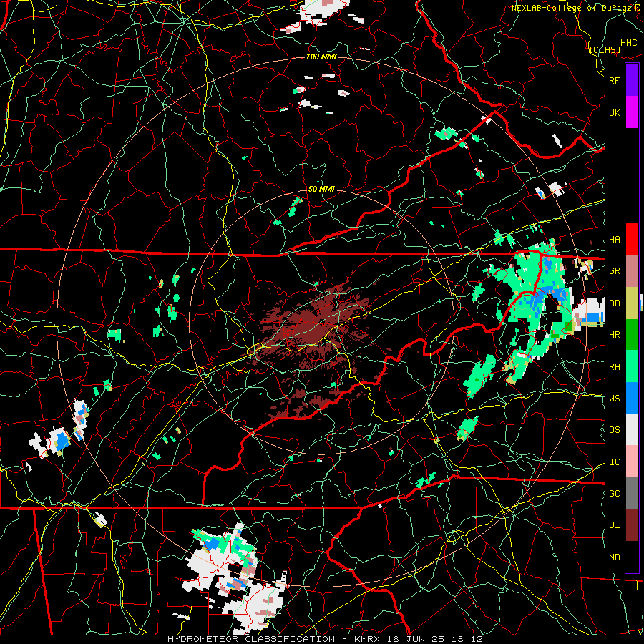Click the "DS" legend label
Screen dimensions: 644x644
pyautogui.click(x=615, y=430)
